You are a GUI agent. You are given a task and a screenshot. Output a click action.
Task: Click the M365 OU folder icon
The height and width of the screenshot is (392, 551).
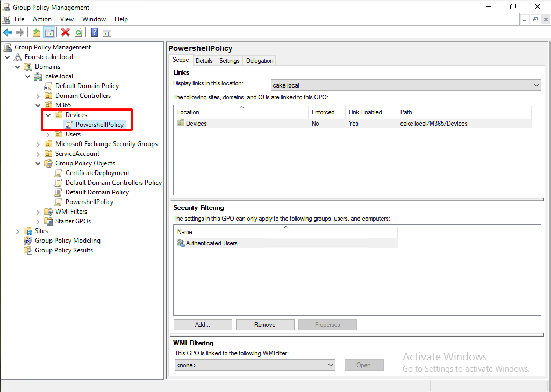48,105
